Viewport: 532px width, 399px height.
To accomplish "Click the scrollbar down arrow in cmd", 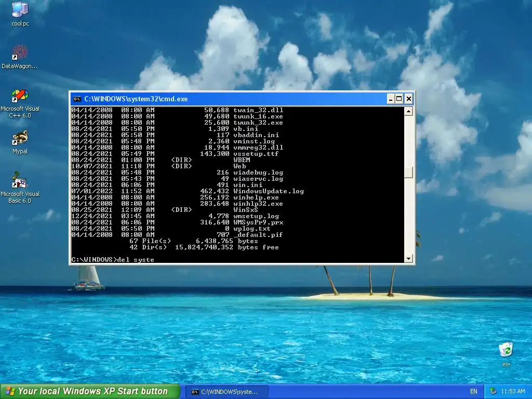I will tap(408, 259).
